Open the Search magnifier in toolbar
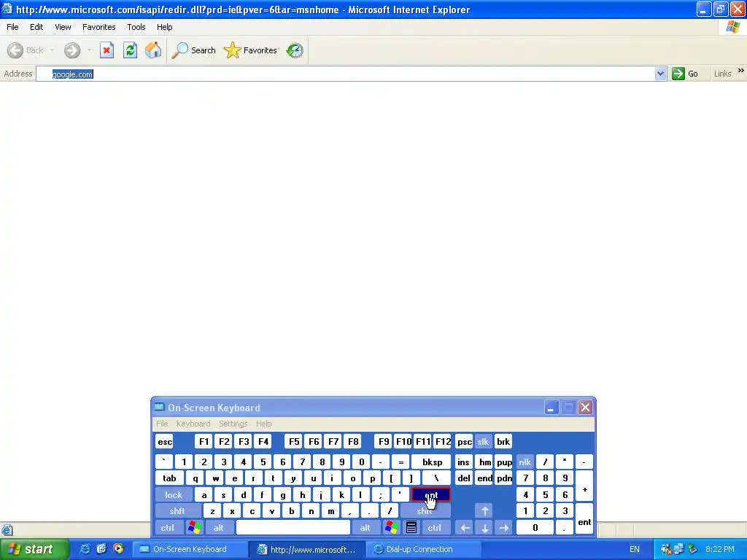Image resolution: width=747 pixels, height=560 pixels. [179, 50]
